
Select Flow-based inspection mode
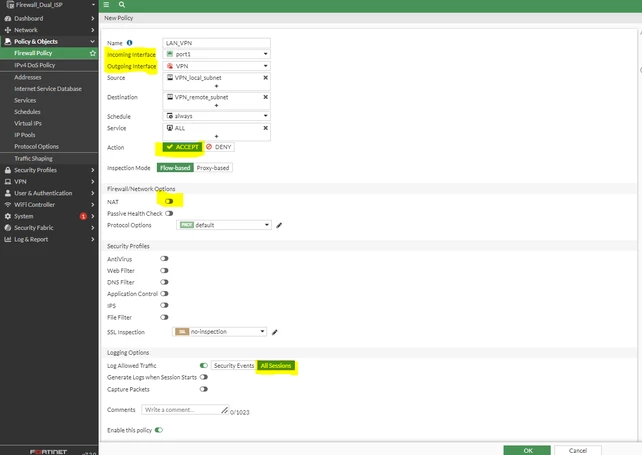tap(175, 168)
